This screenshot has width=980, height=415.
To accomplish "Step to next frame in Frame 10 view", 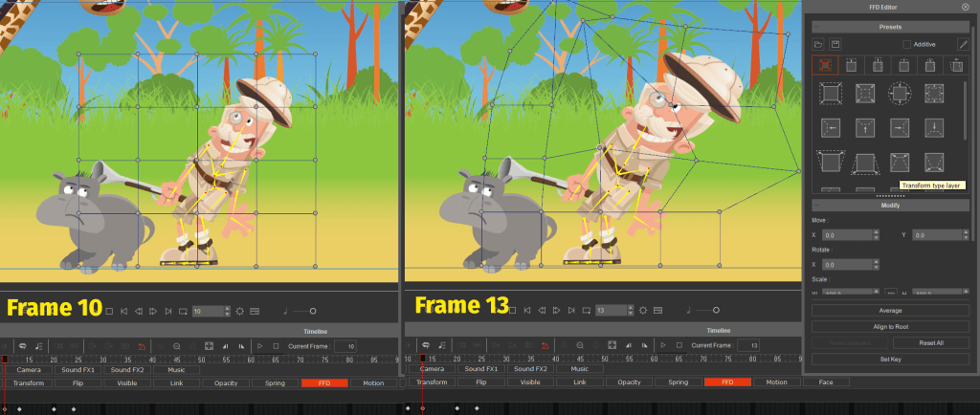I will [x=153, y=311].
